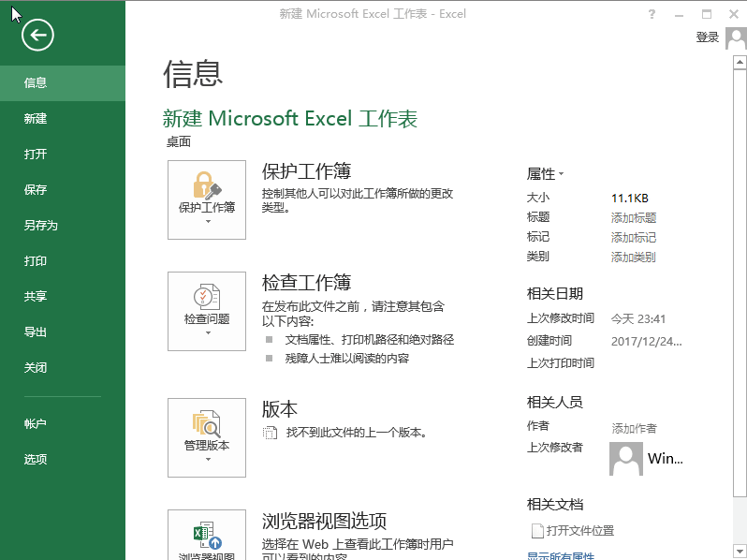Click 残障人士难以阅读的内容 bullet
This screenshot has width=747, height=560.
click(x=347, y=359)
